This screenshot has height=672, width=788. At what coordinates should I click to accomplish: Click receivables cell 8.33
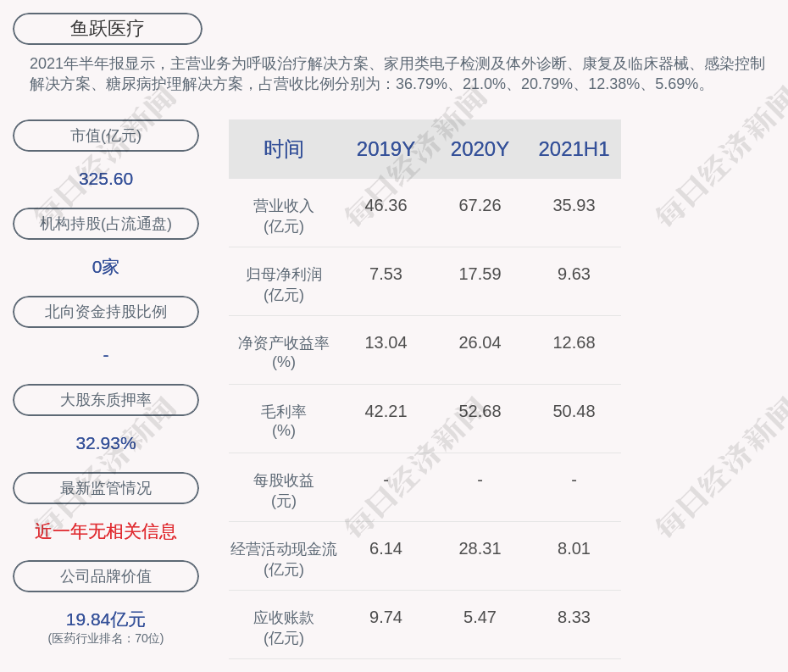pos(574,617)
